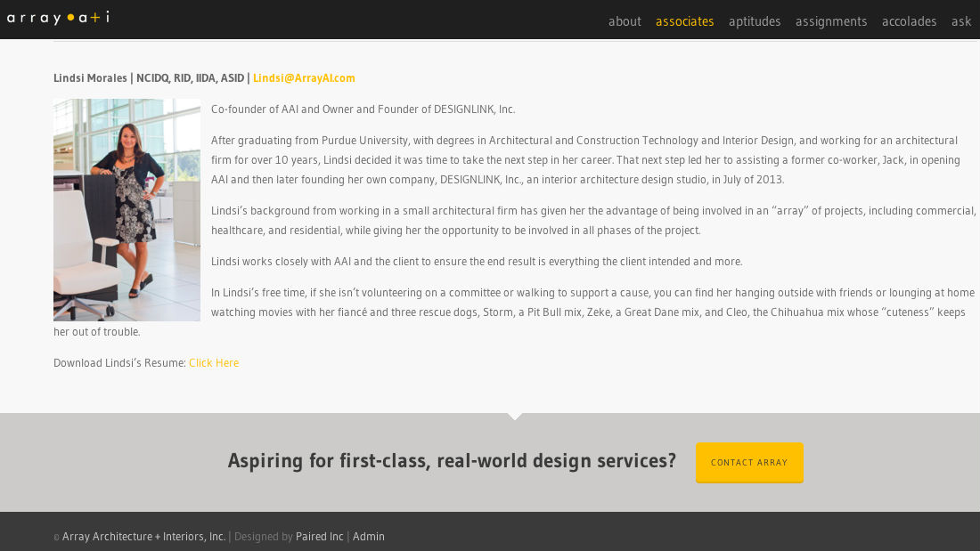
Task: Email Lindsi@ArrayAI.com link
Action: [x=304, y=78]
